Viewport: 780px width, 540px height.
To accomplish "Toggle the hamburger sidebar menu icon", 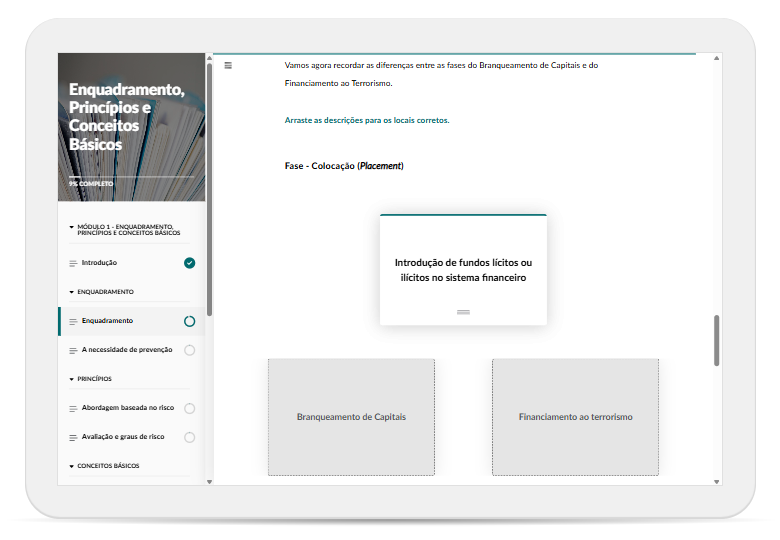I will click(228, 65).
